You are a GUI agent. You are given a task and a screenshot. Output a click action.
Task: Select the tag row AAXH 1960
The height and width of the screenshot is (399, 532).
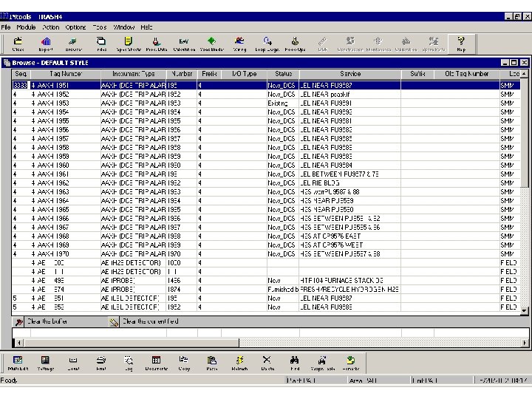click(x=266, y=166)
